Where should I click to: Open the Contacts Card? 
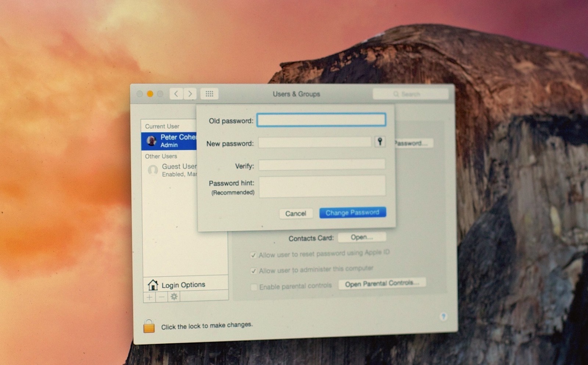362,237
